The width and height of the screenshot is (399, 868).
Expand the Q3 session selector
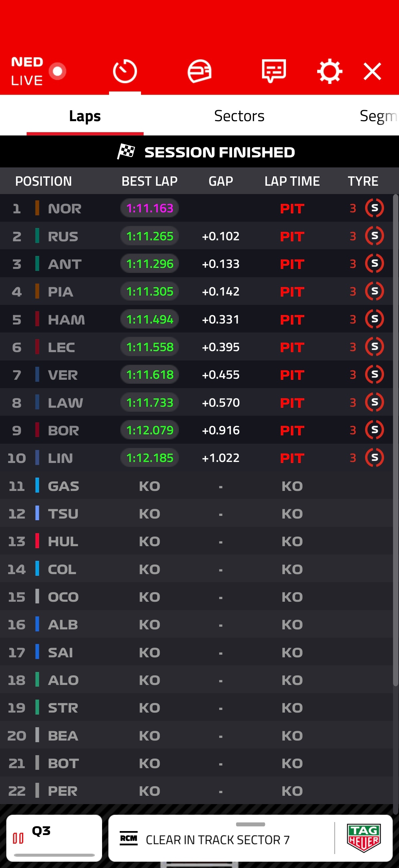(54, 837)
